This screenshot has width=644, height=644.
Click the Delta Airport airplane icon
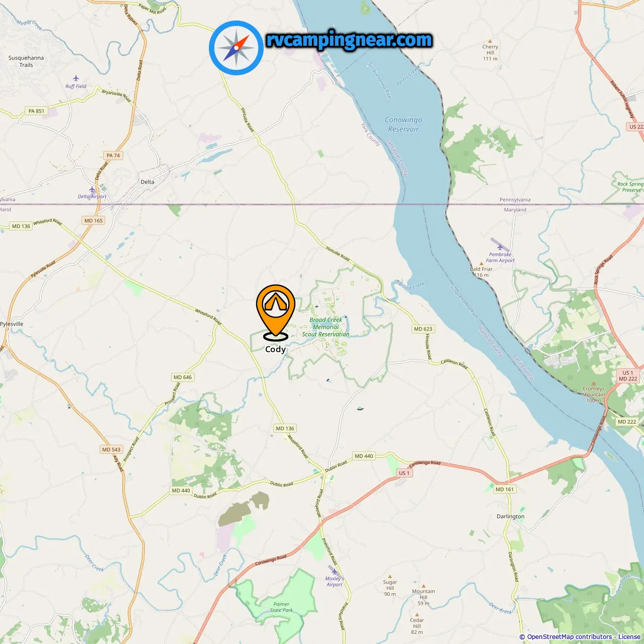click(x=92, y=190)
